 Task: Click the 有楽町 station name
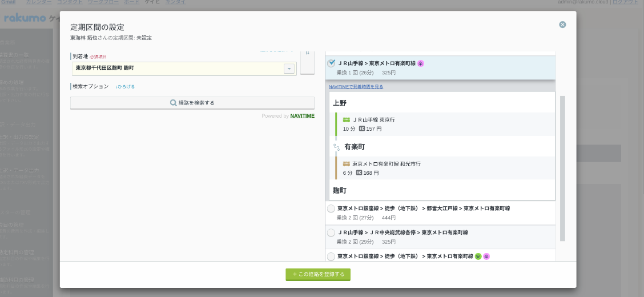(x=355, y=147)
